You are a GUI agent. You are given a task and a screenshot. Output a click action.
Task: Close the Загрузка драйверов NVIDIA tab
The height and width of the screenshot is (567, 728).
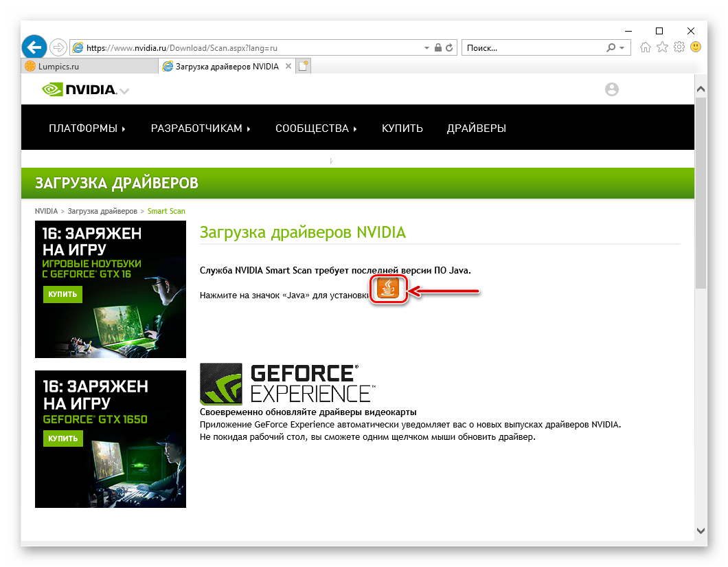click(288, 67)
